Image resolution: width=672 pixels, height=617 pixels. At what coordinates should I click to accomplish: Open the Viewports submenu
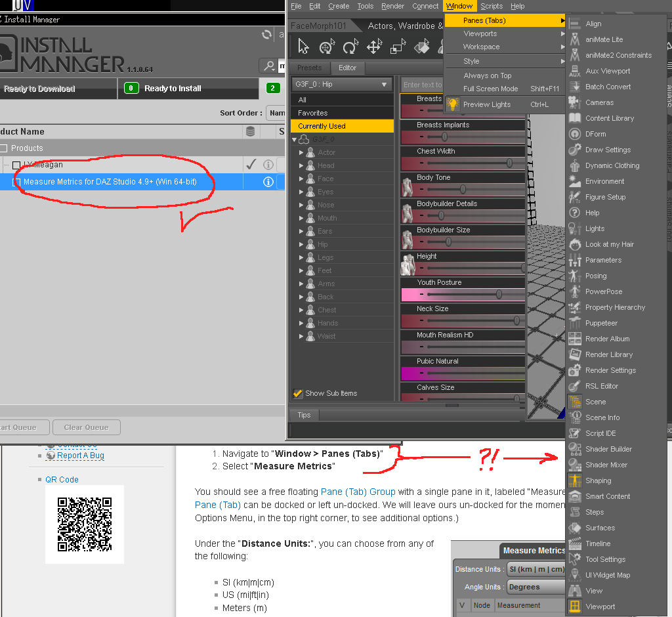point(505,34)
